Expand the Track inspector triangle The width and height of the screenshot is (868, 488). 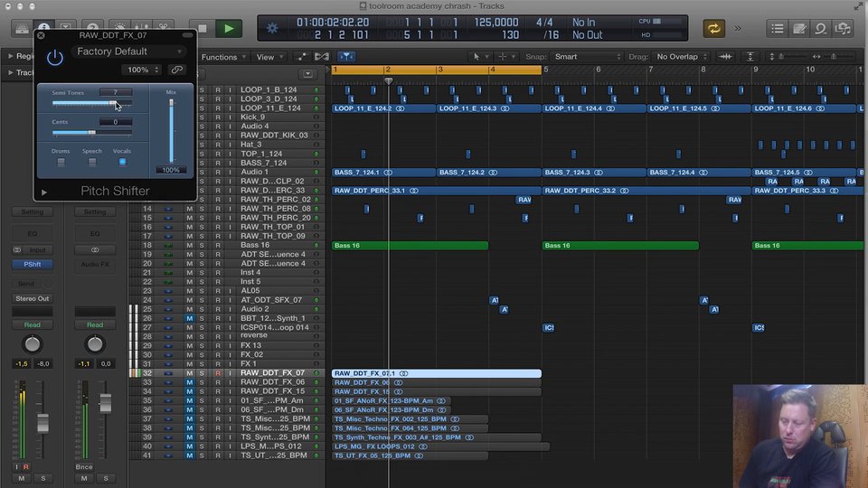(11, 72)
